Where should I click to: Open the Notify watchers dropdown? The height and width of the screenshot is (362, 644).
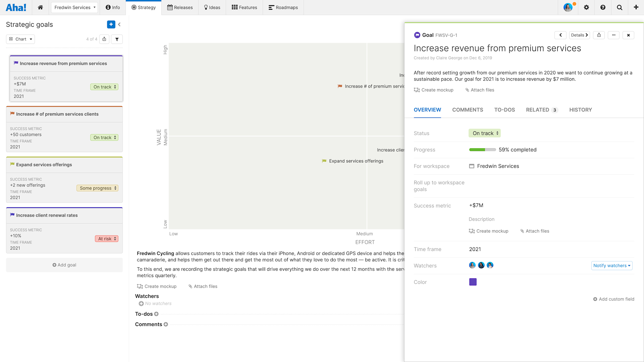(611, 265)
